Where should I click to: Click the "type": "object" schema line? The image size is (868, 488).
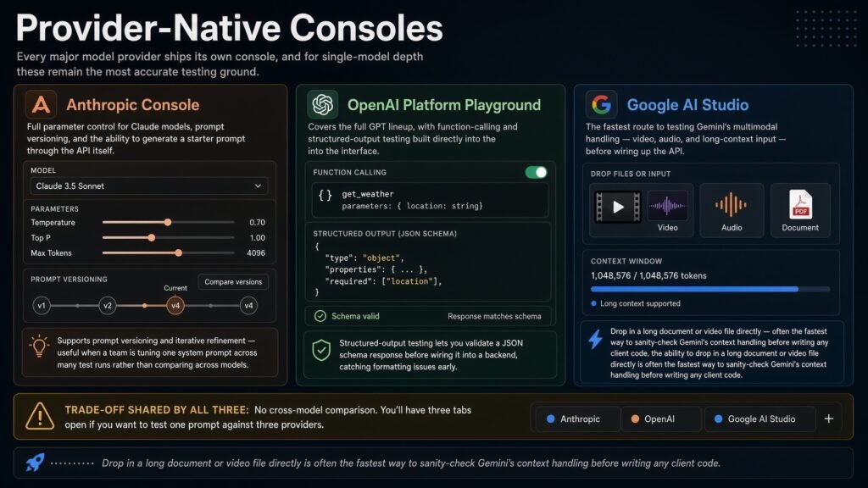pyautogui.click(x=364, y=258)
